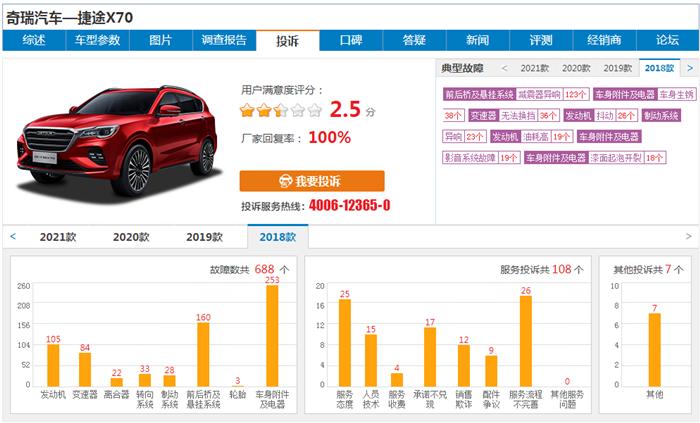
Task: Switch charts to 2021款
Action: 58,237
